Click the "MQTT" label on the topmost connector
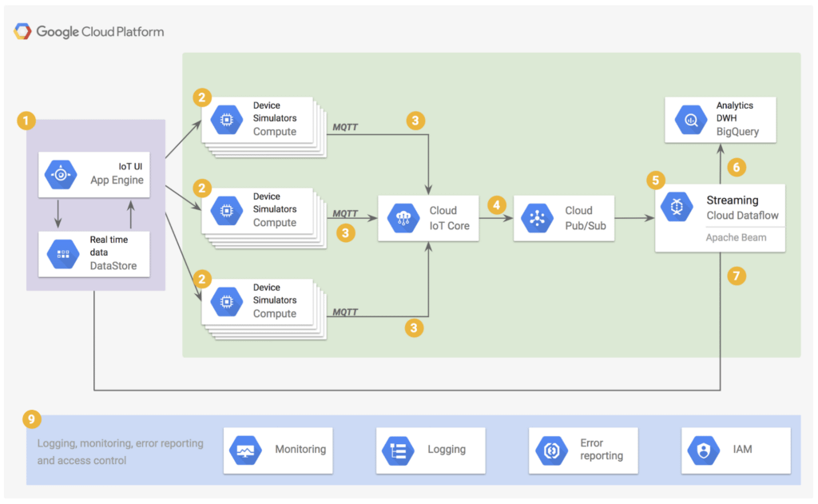 345,127
